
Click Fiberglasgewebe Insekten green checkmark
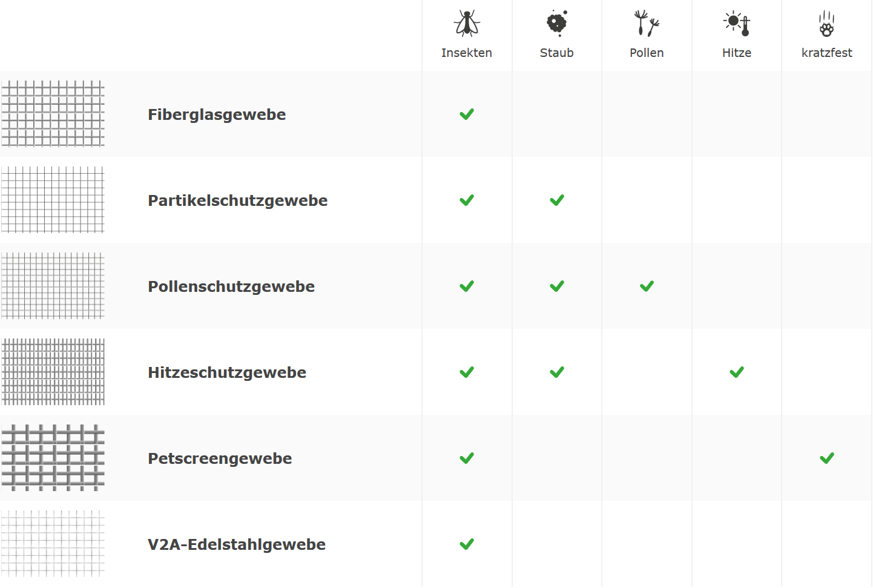pyautogui.click(x=467, y=114)
